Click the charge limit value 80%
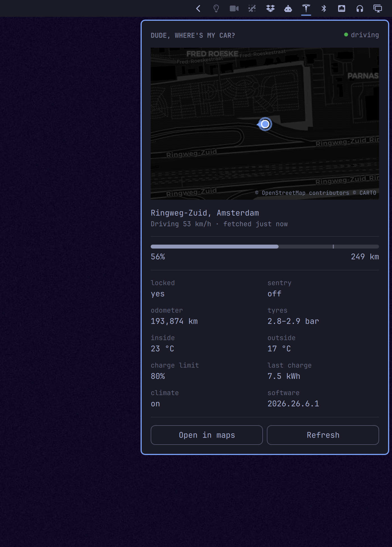The height and width of the screenshot is (547, 392). tap(158, 376)
